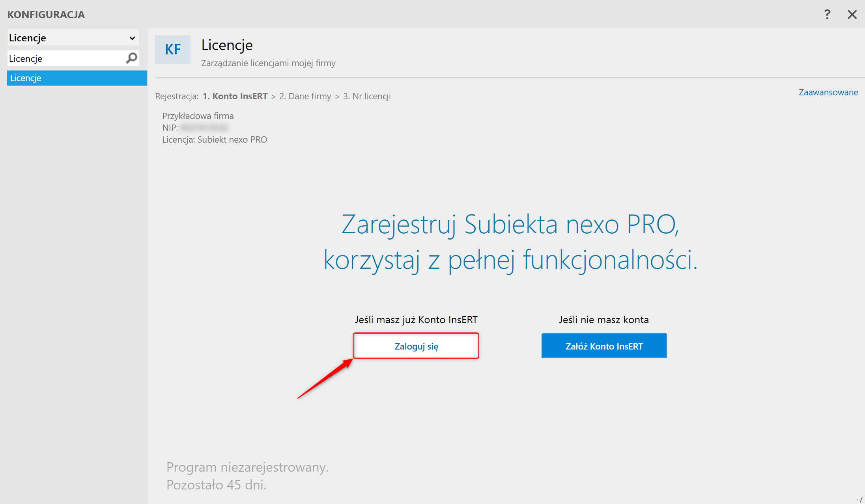Select the highlighted Licencje list item
The width and height of the screenshot is (865, 504).
pos(77,78)
